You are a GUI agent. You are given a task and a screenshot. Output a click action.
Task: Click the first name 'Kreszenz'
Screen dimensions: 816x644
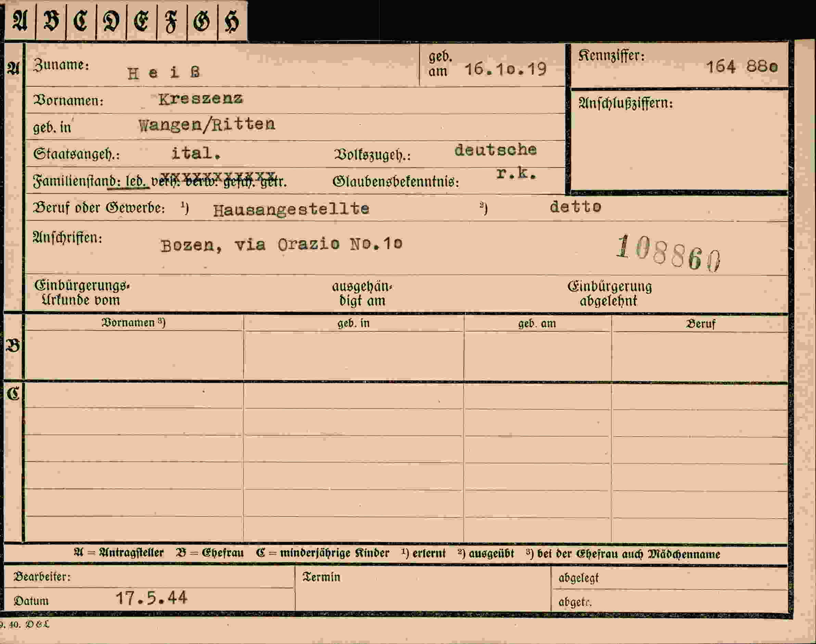click(x=201, y=99)
